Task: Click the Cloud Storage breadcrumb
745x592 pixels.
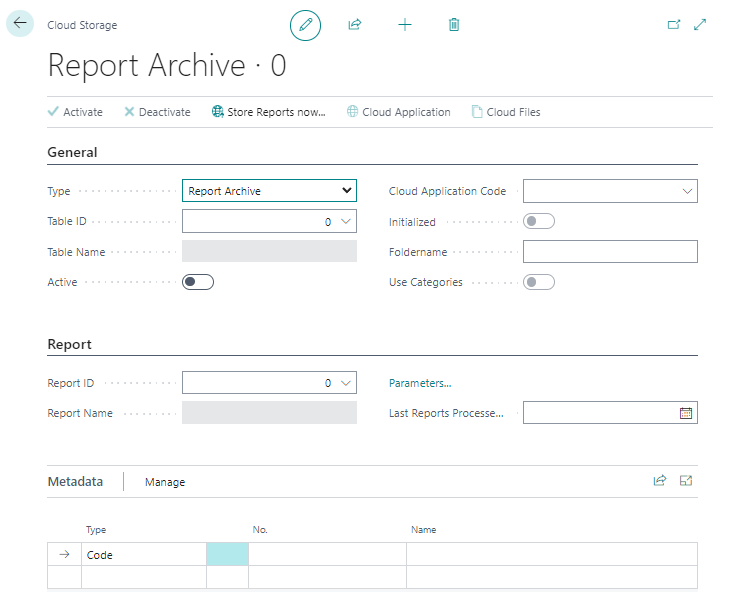Action: 82,25
